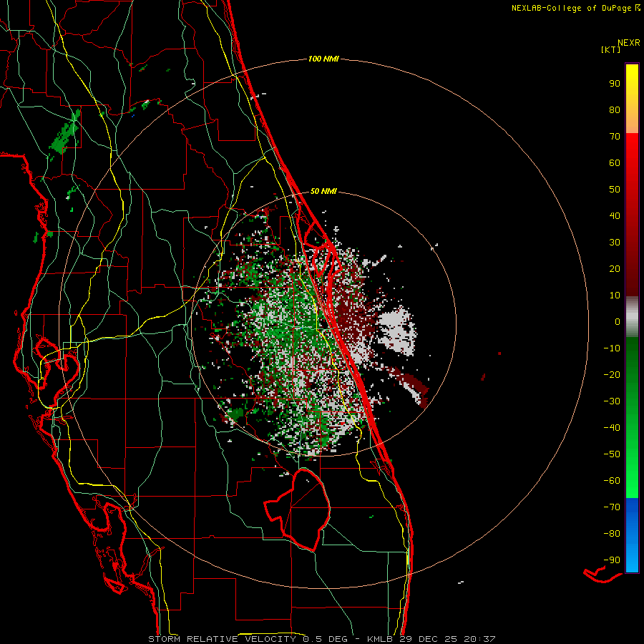Click the 0 value on the velocity scale
Image resolution: width=644 pixels, height=644 pixels.
(x=618, y=321)
